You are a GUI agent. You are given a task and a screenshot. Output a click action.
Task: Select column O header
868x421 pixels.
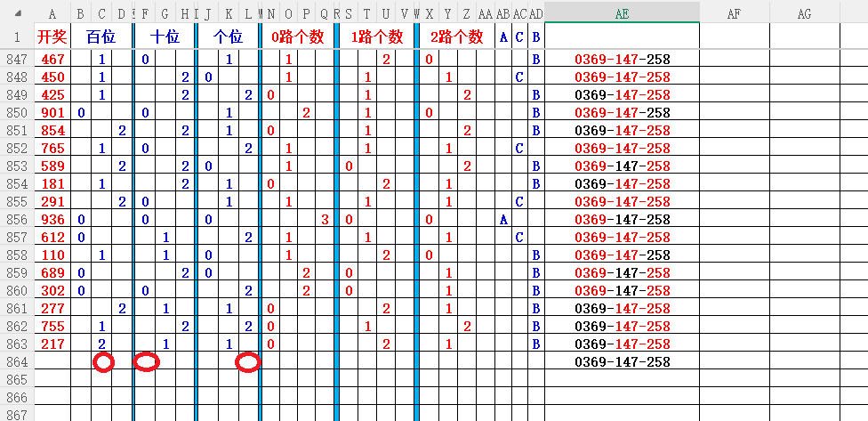pyautogui.click(x=288, y=14)
